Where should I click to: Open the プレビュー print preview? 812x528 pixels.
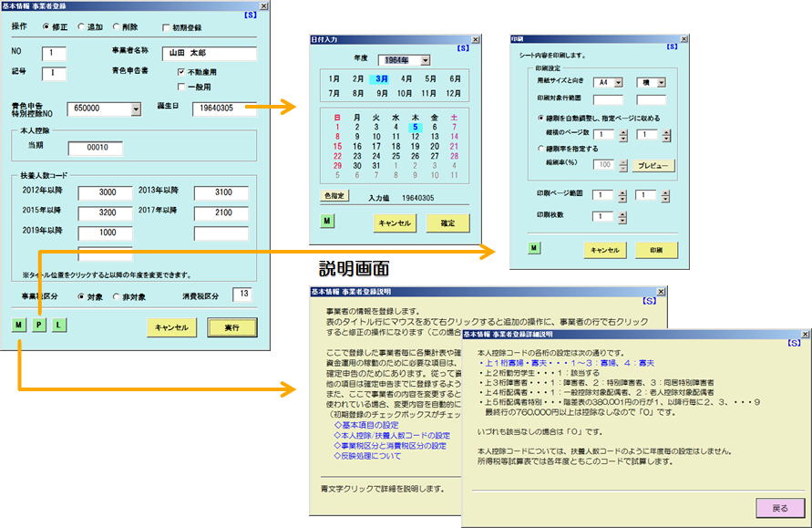653,166
